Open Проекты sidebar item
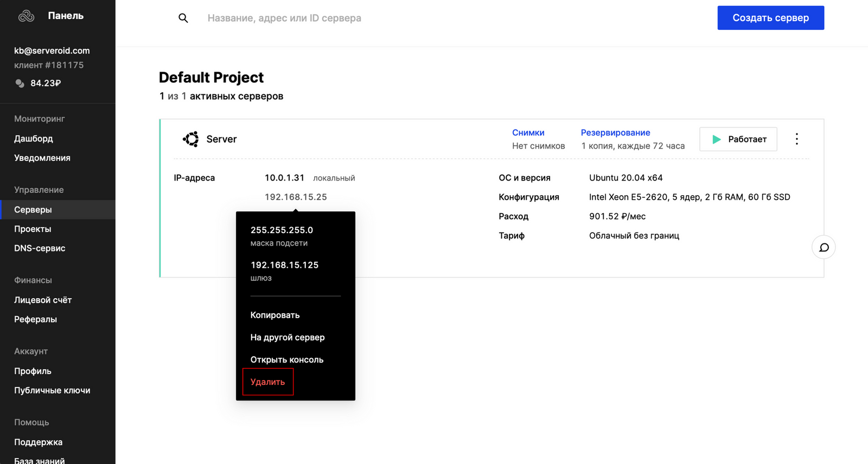 [33, 229]
